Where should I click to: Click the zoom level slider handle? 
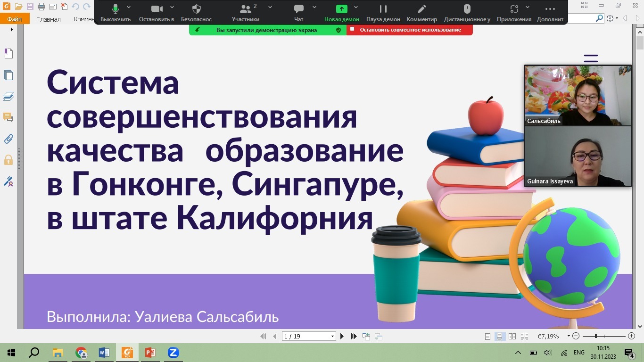[596, 337]
